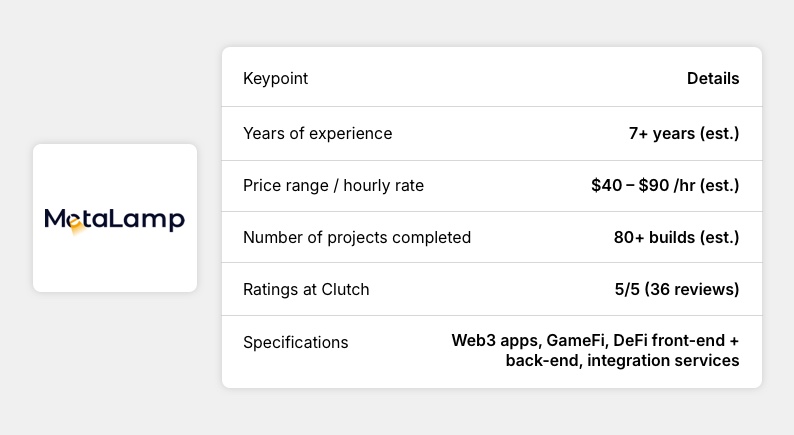Click the 5/5 (36 reviews) rating
The image size is (794, 435).
[677, 290]
